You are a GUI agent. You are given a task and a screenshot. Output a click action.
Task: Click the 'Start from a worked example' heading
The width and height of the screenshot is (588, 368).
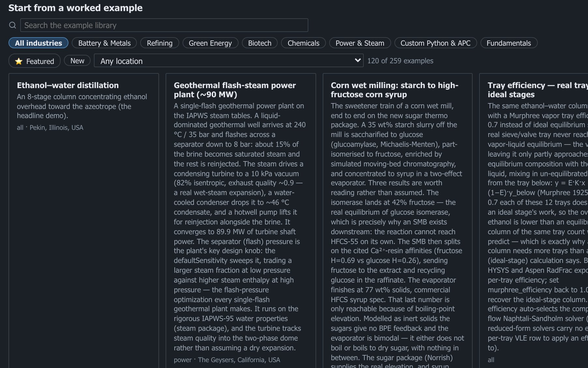click(x=76, y=8)
